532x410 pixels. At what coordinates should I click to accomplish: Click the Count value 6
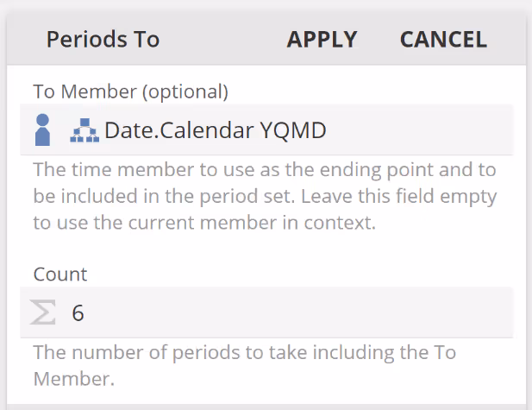pyautogui.click(x=78, y=312)
